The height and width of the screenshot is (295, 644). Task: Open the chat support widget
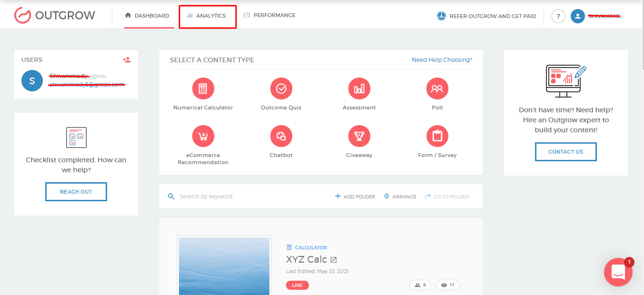click(618, 272)
